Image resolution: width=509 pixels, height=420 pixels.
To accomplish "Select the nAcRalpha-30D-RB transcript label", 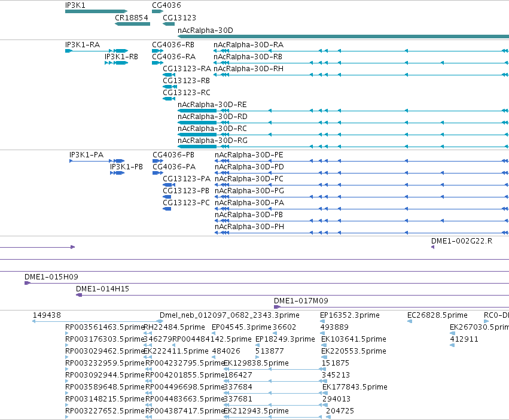I will pos(248,56).
